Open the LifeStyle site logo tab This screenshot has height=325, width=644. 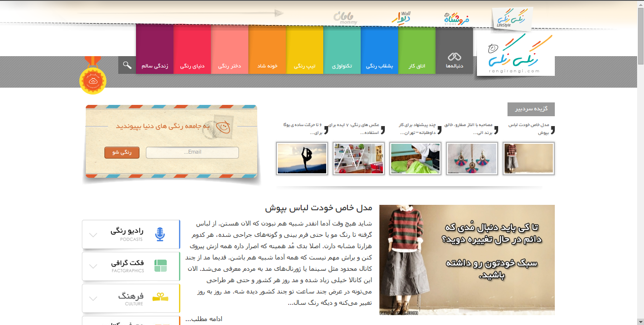click(512, 18)
